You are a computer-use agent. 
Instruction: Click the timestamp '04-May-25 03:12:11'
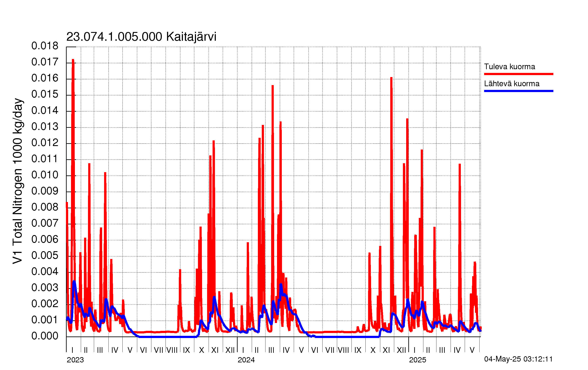click(518, 359)
